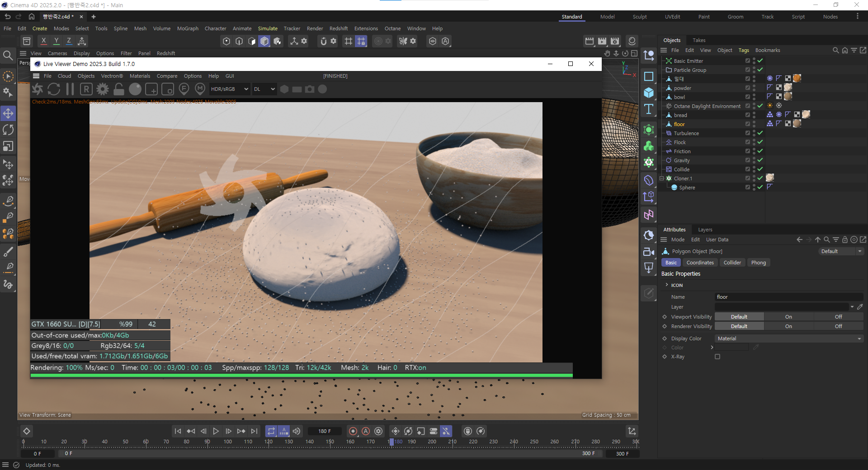Screen dimensions: 868x470
Task: Click the Name input field containing floor
Action: coord(788,297)
